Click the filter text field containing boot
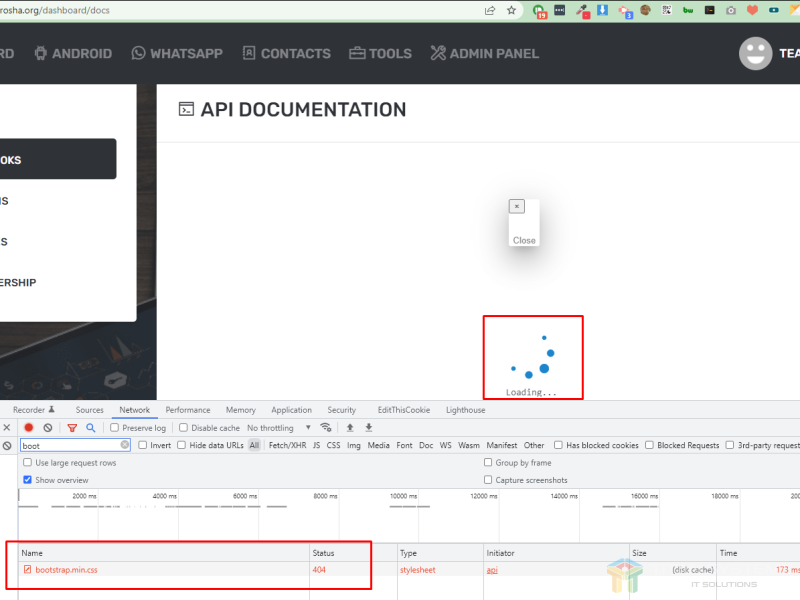Screen dimensions: 800x600 70,445
